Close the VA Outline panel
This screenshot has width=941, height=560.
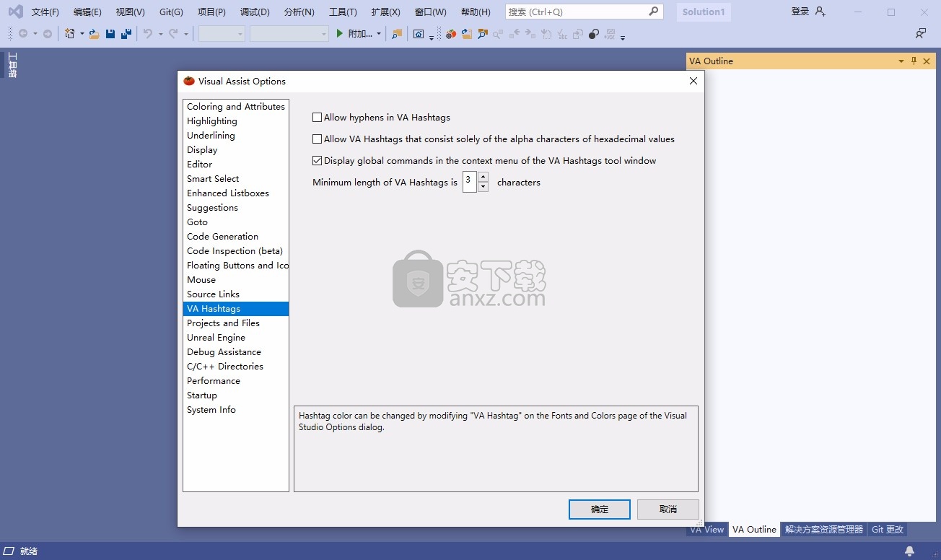927,61
